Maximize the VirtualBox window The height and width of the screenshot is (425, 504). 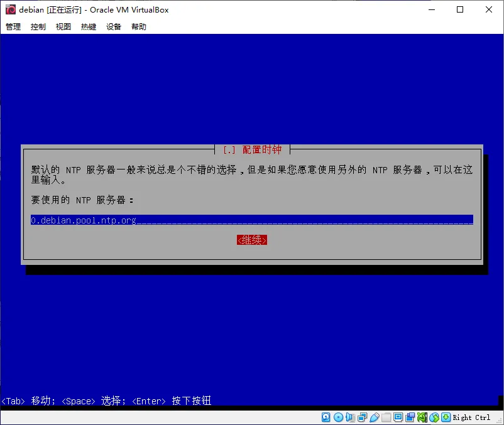coord(460,9)
